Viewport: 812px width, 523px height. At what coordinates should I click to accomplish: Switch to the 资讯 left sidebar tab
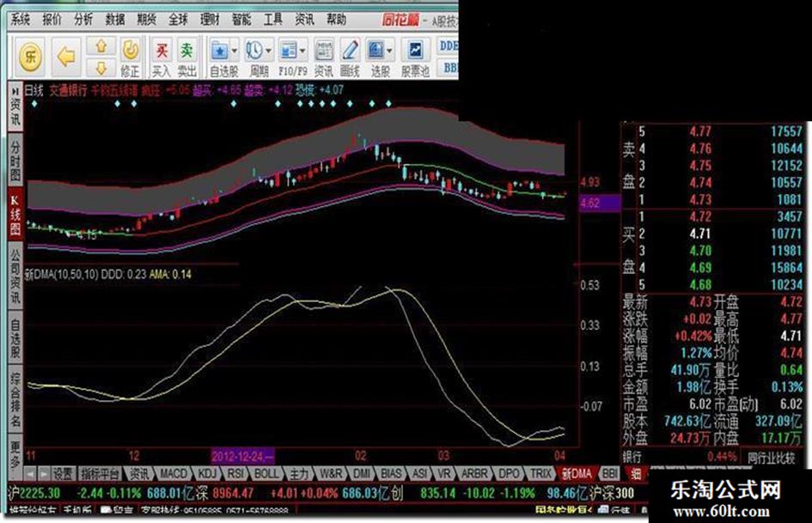click(x=15, y=106)
